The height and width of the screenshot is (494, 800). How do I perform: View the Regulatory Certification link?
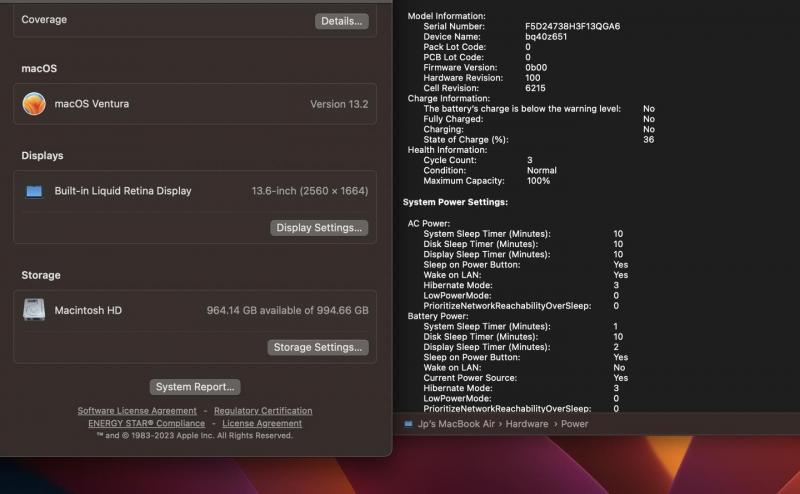click(x=263, y=411)
